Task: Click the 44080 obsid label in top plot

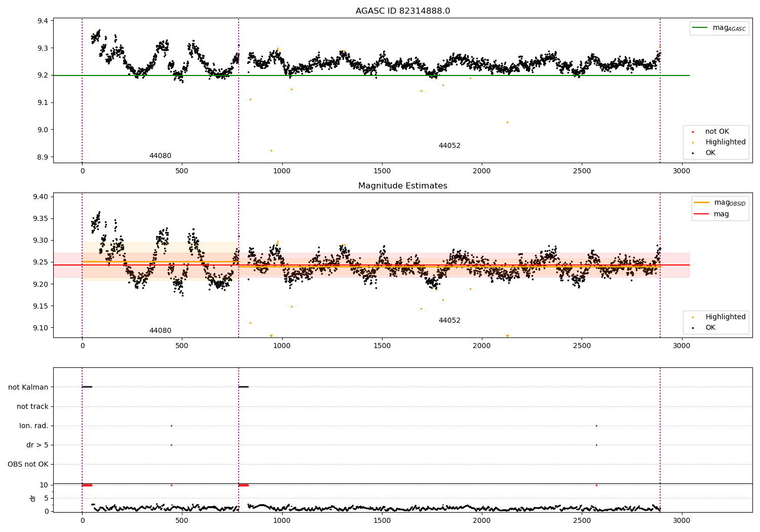Action: point(160,156)
